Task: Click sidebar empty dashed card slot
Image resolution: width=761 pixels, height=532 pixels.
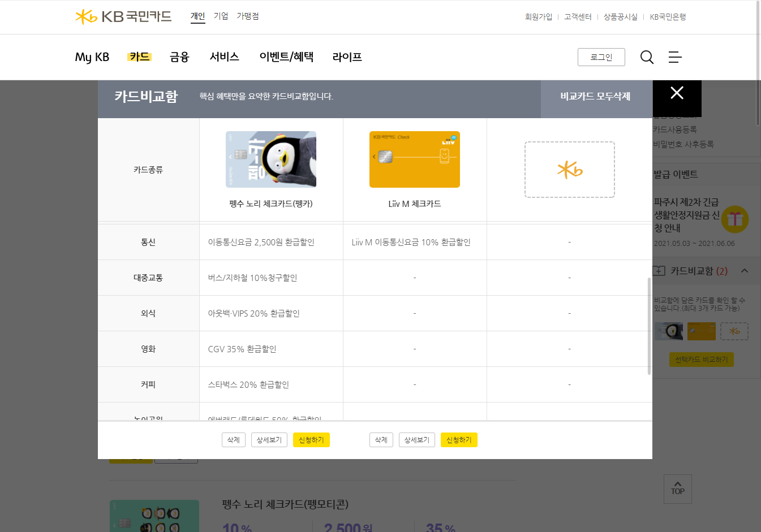Action: coord(734,331)
